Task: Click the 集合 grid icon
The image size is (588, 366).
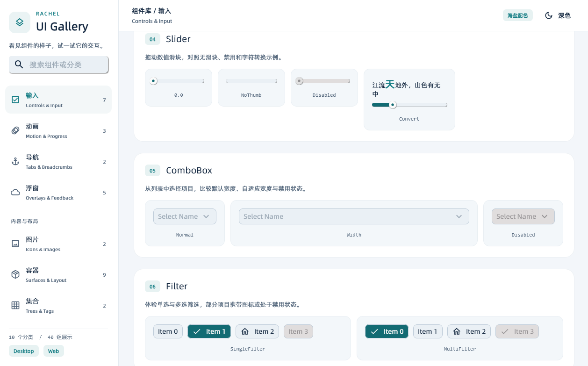Action: (15, 305)
